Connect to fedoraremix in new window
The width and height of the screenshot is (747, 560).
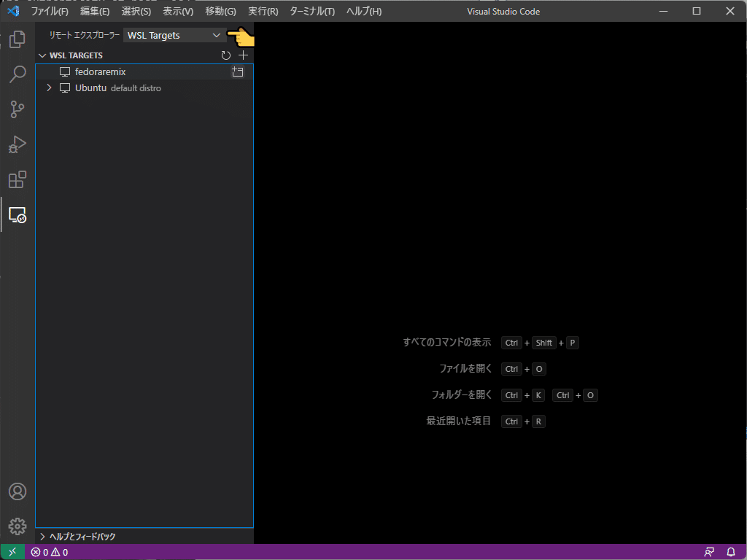coord(237,72)
